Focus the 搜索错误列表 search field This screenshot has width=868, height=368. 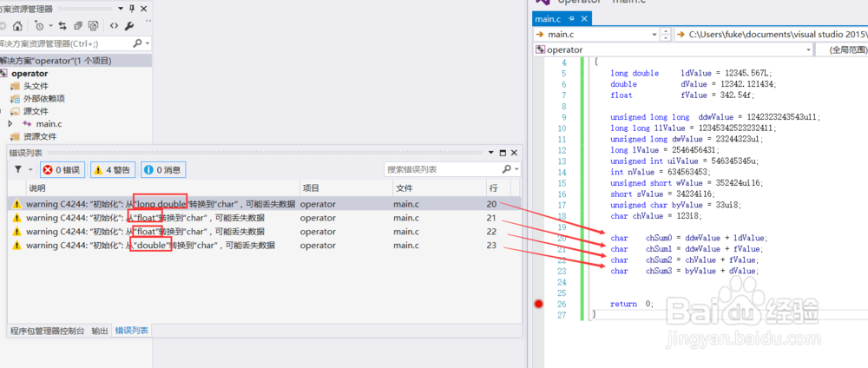[442, 169]
